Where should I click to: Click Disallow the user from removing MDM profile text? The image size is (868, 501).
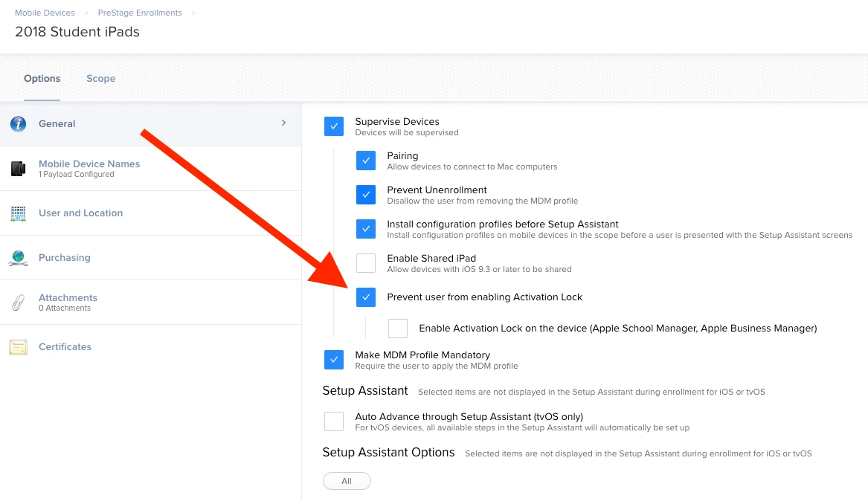point(483,201)
